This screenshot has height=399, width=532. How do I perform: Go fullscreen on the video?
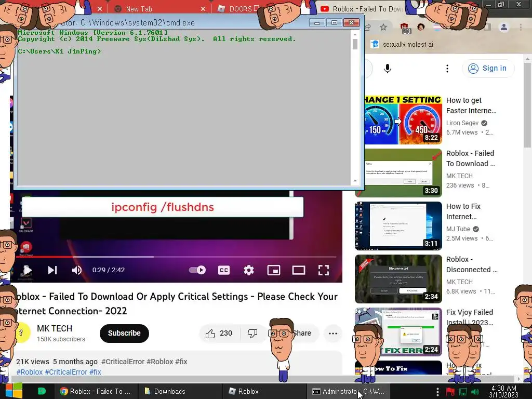(324, 270)
